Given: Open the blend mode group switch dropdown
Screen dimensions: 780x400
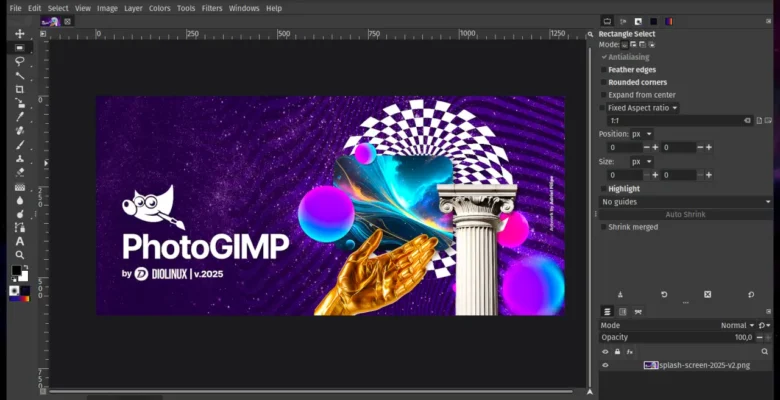Looking at the screenshot, I should [765, 325].
